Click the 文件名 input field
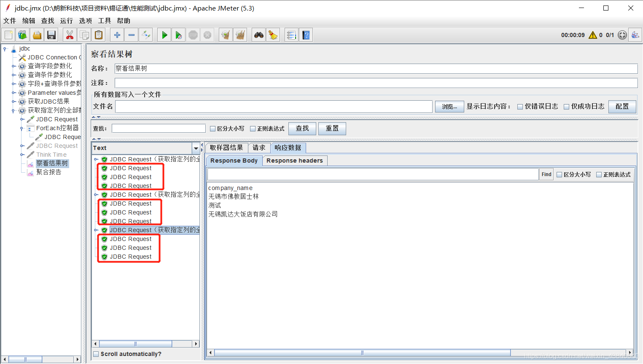The width and height of the screenshot is (643, 364). pyautogui.click(x=274, y=107)
